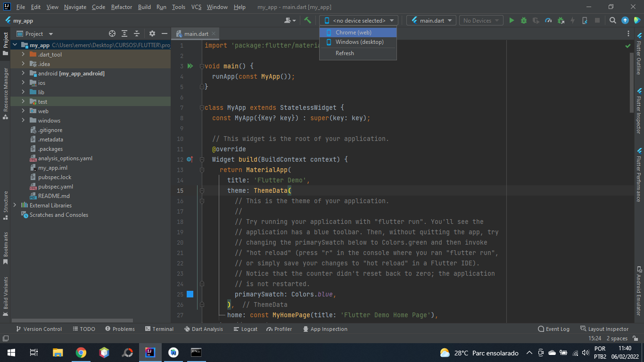Open the device selector dropdown
Screen dimensions: 644x362
click(359, 20)
